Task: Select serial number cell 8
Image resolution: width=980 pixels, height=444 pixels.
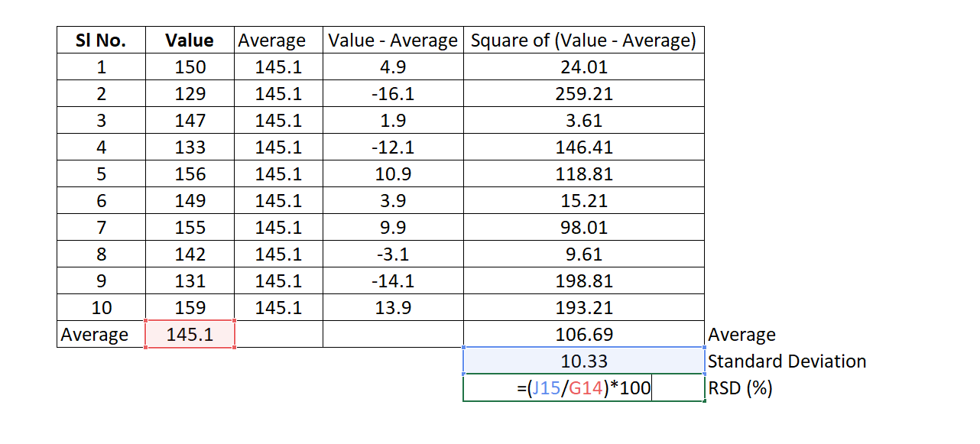Action: (x=101, y=254)
